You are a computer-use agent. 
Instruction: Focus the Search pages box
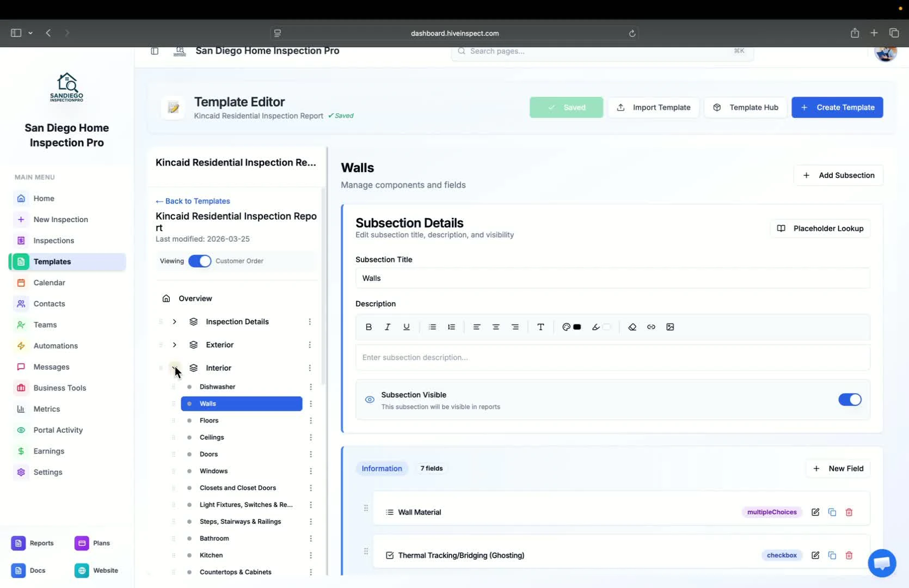pos(602,51)
